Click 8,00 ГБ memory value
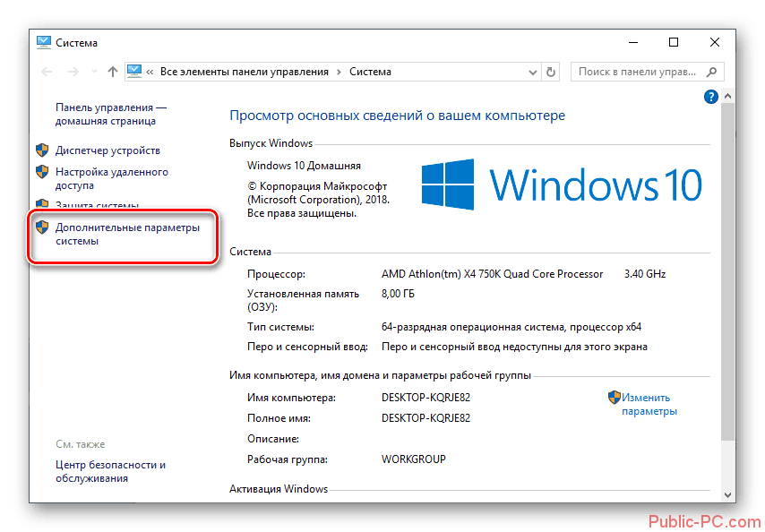 pos(398,294)
